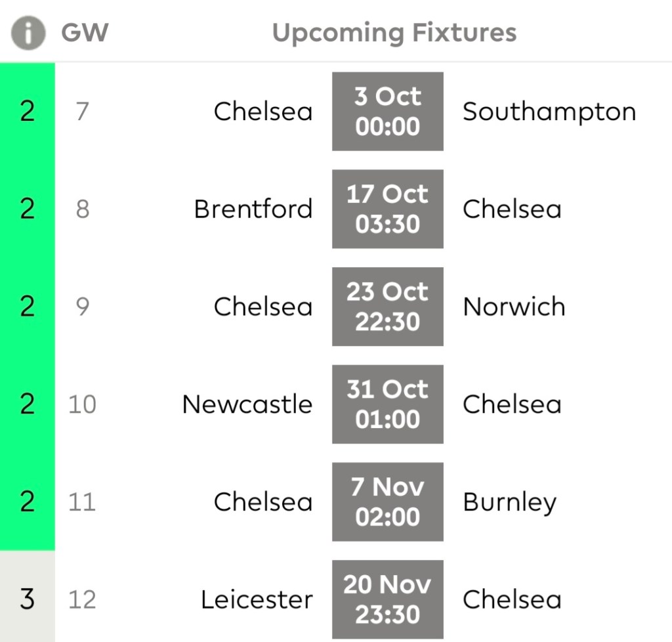
Task: Select the 23 Oct 22:30 match time
Action: click(x=387, y=307)
